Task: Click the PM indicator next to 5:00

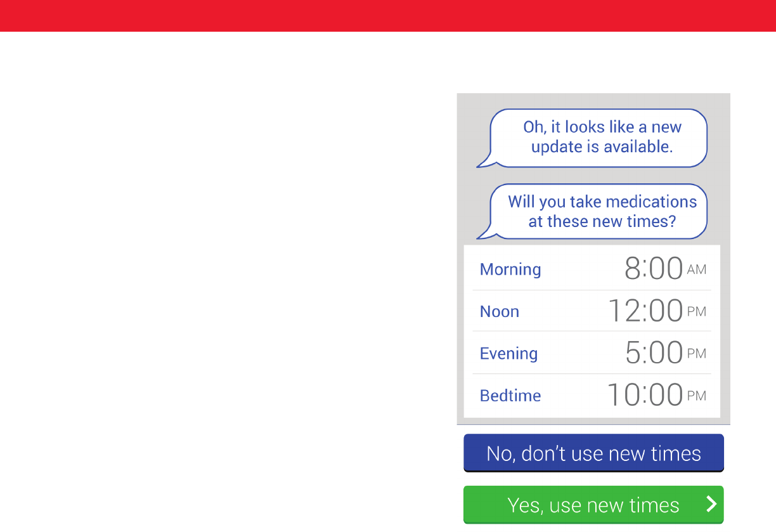Action: (x=697, y=354)
